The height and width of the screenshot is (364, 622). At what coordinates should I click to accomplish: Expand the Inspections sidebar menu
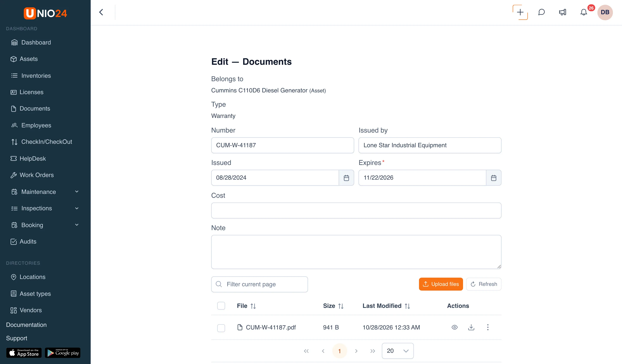(x=45, y=208)
